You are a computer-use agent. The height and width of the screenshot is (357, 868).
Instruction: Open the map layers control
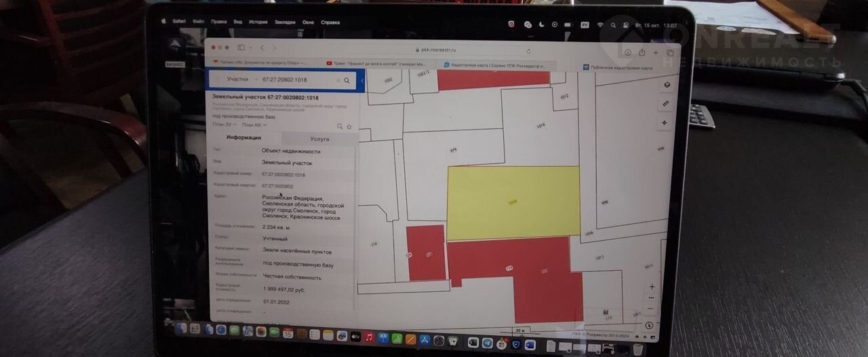click(x=667, y=85)
